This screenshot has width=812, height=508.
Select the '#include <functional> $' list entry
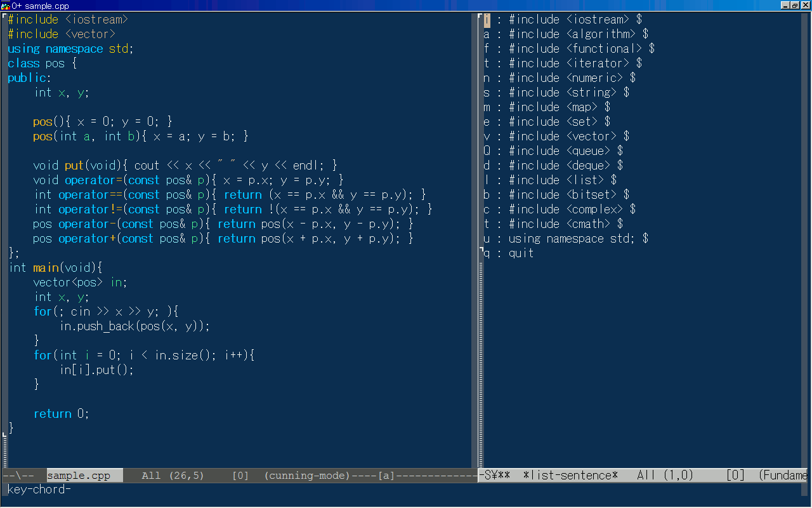click(570, 49)
